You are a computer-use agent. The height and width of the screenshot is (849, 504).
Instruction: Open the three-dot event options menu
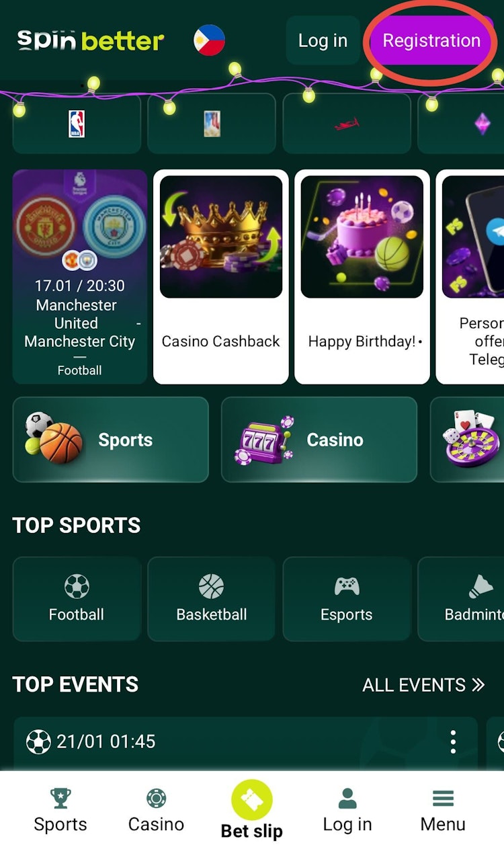click(453, 742)
